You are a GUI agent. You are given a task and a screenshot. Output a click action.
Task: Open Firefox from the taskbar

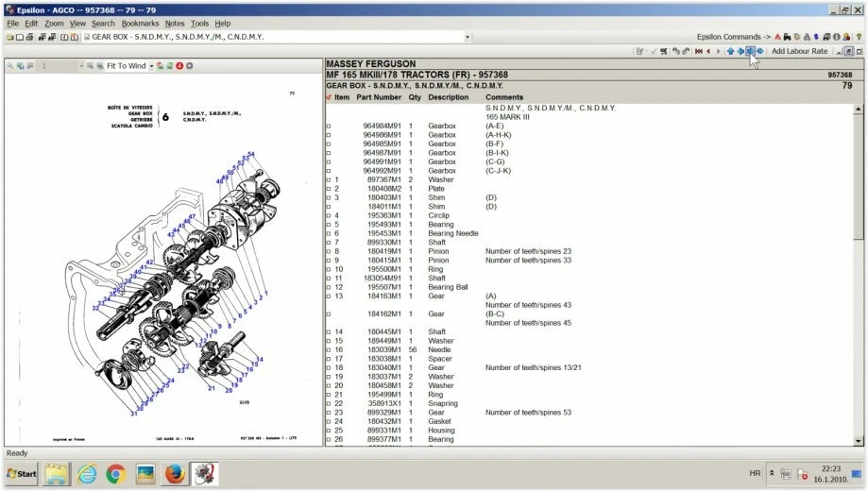pyautogui.click(x=175, y=474)
